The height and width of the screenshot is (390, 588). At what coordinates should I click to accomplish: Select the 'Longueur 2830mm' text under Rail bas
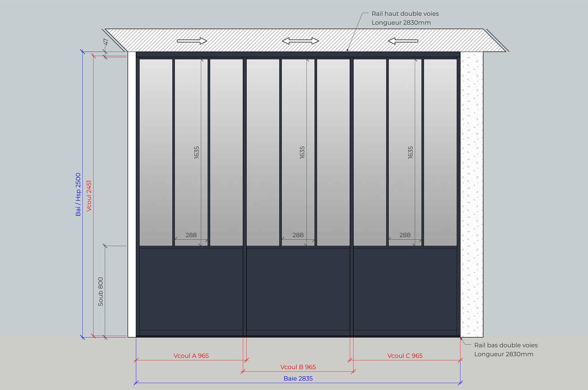tap(504, 354)
